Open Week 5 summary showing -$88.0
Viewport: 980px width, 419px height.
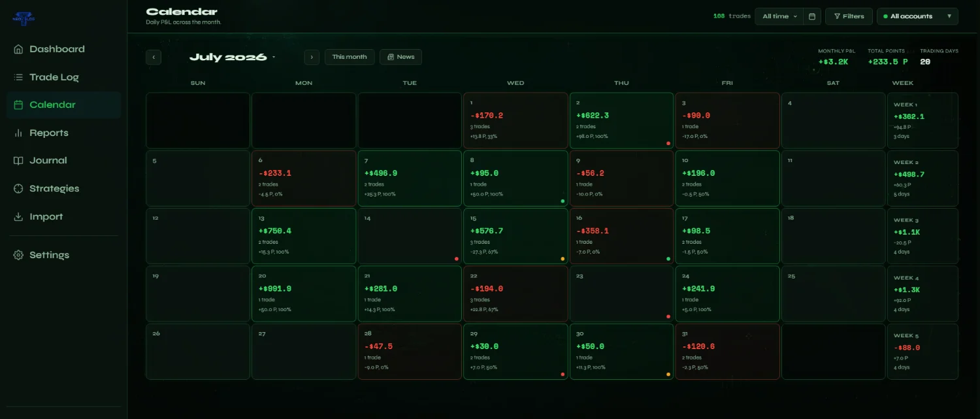[x=923, y=352]
